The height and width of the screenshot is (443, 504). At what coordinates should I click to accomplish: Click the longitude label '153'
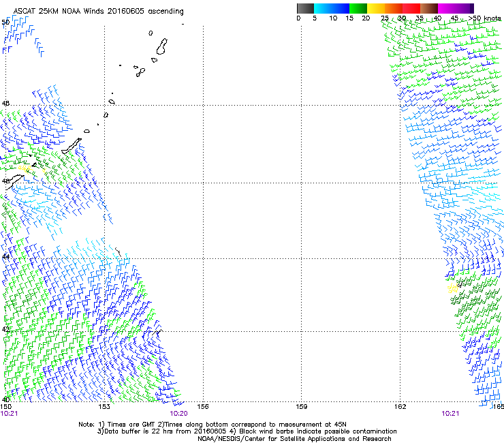click(104, 407)
